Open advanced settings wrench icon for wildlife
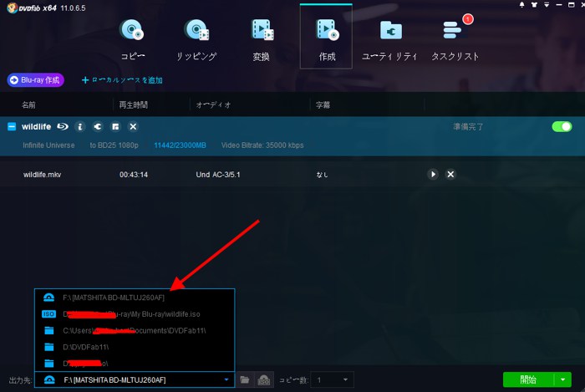 98,127
